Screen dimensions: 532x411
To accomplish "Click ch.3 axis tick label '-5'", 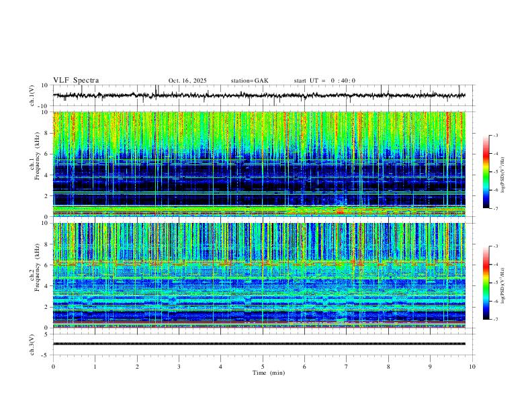I will 46,355.
